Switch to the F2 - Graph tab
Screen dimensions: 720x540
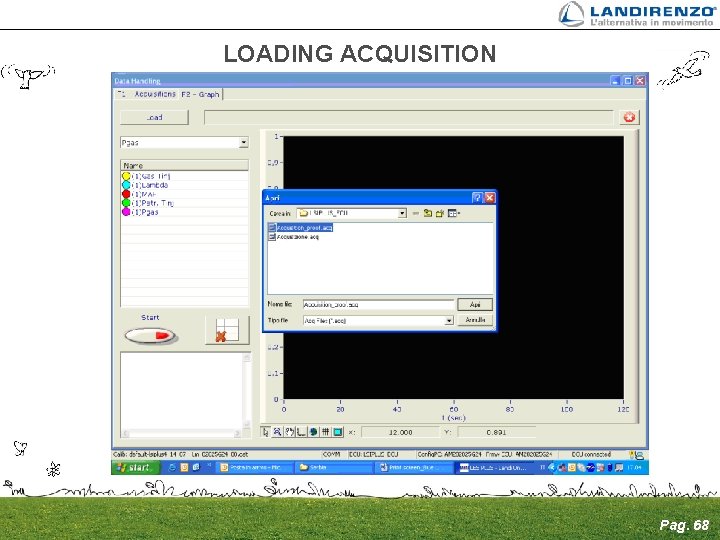pos(200,94)
